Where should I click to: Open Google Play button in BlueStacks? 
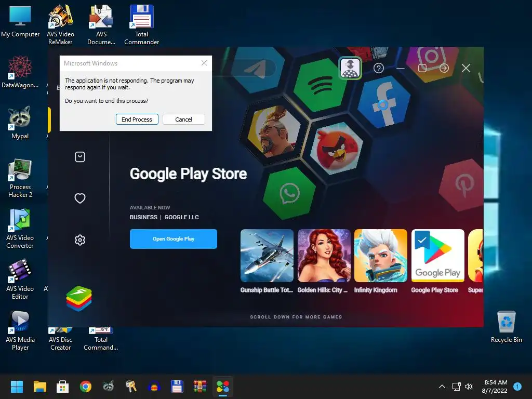pyautogui.click(x=174, y=239)
